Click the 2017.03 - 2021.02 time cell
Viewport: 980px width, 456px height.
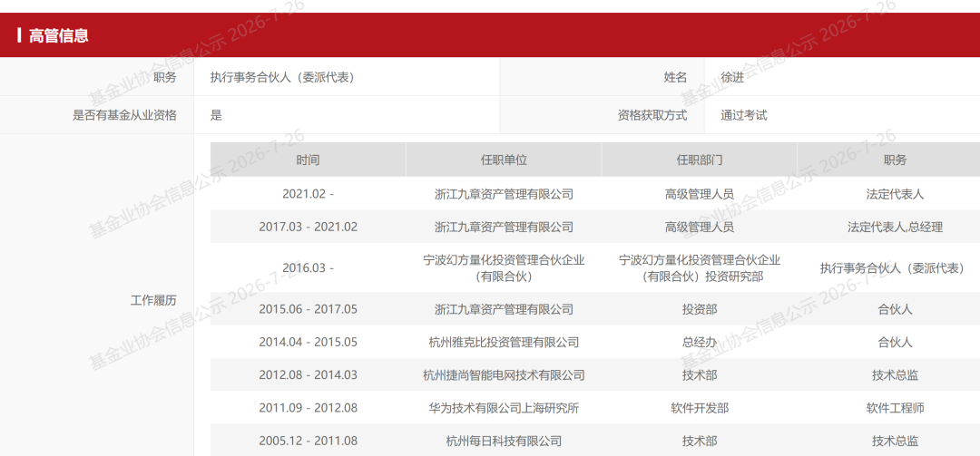(x=309, y=227)
